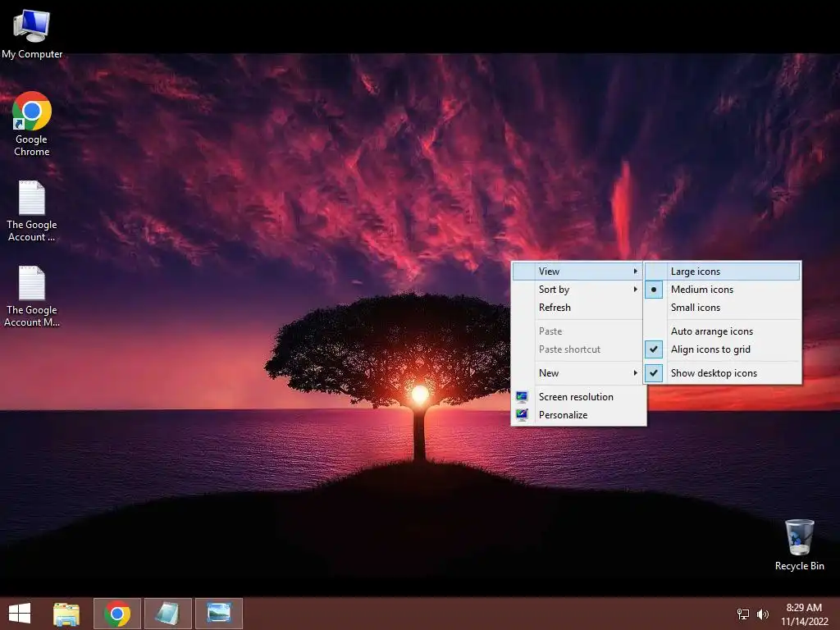Open the network tray icon

(743, 614)
